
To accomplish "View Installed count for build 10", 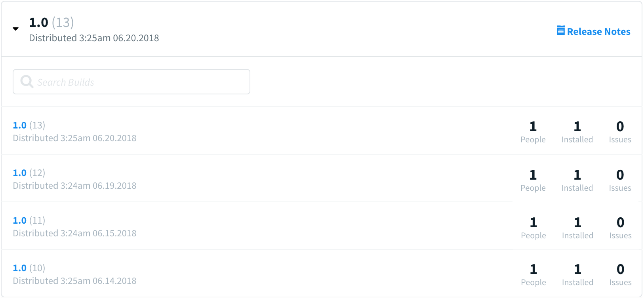I will coord(577,274).
